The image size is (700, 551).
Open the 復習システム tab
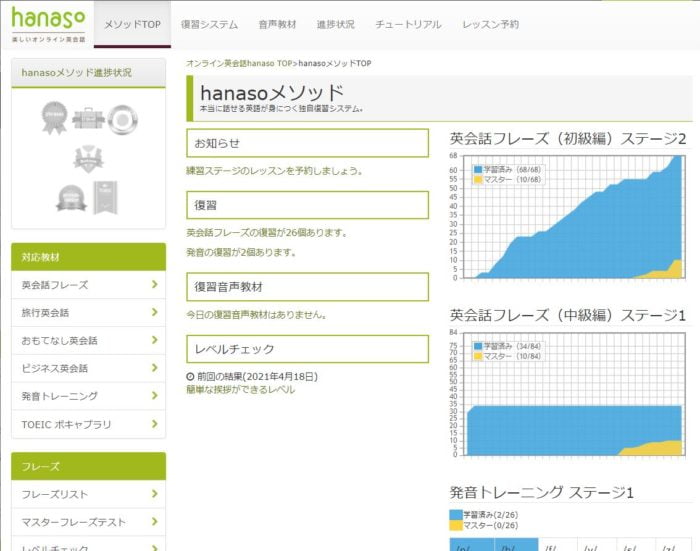[209, 24]
